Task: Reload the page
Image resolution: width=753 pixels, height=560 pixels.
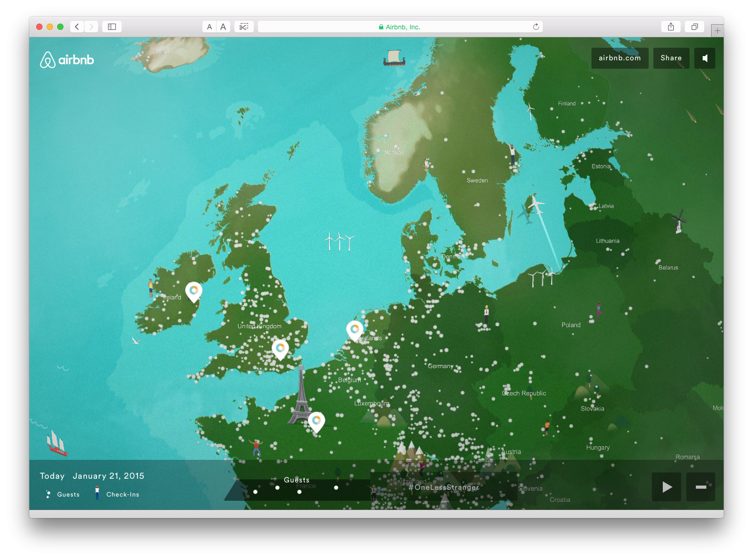Action: coord(536,27)
